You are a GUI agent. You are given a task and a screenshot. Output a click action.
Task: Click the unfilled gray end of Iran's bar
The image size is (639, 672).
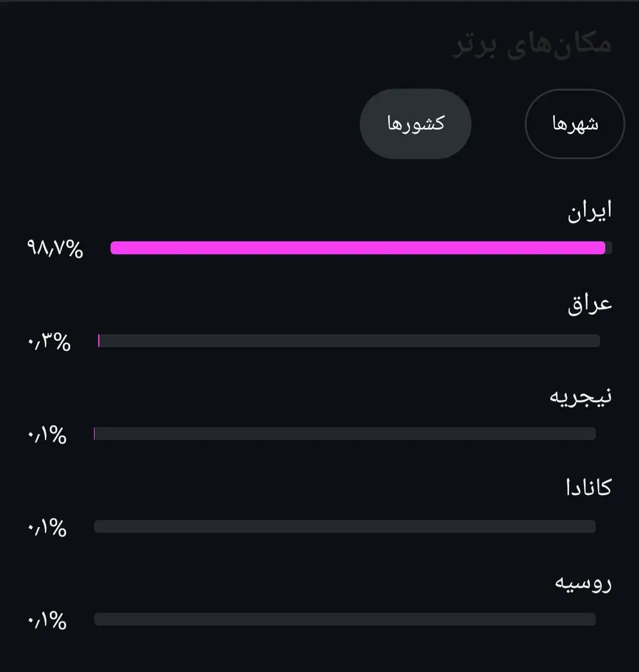(x=609, y=248)
